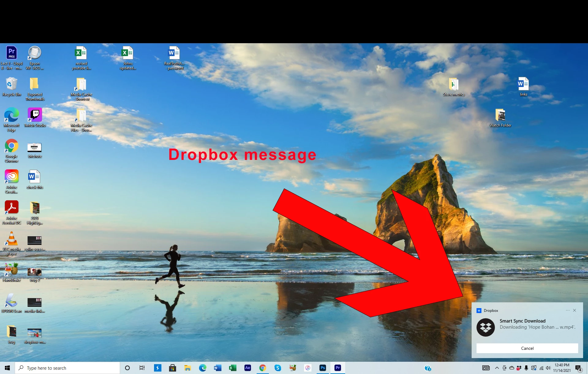Click the microphone tray icon
The height and width of the screenshot is (374, 588).
point(526,368)
